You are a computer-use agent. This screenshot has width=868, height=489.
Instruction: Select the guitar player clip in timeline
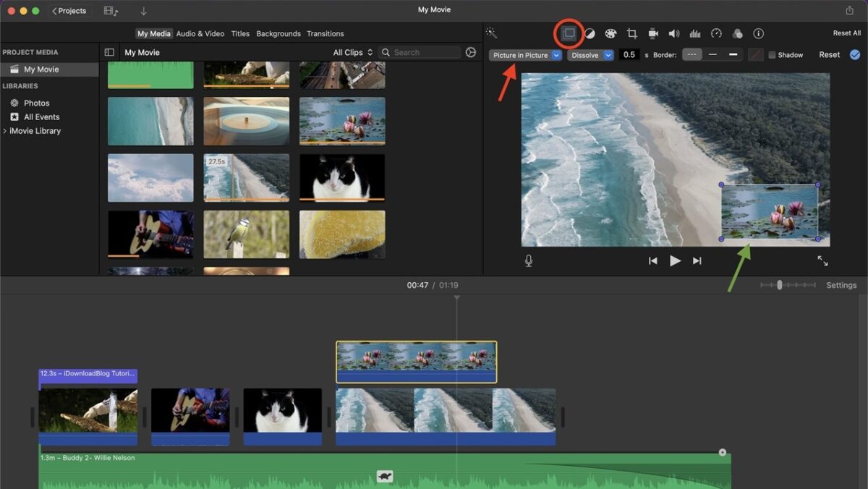coord(190,417)
